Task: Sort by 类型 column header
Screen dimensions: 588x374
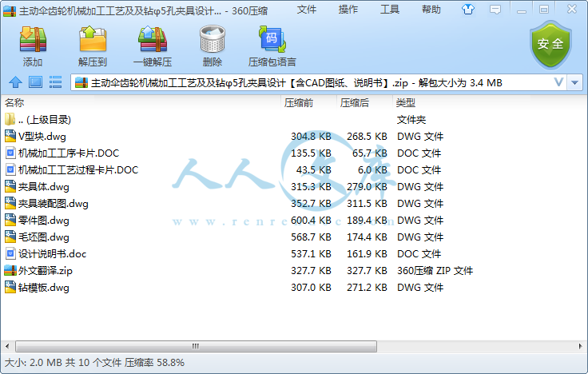Action: point(406,102)
